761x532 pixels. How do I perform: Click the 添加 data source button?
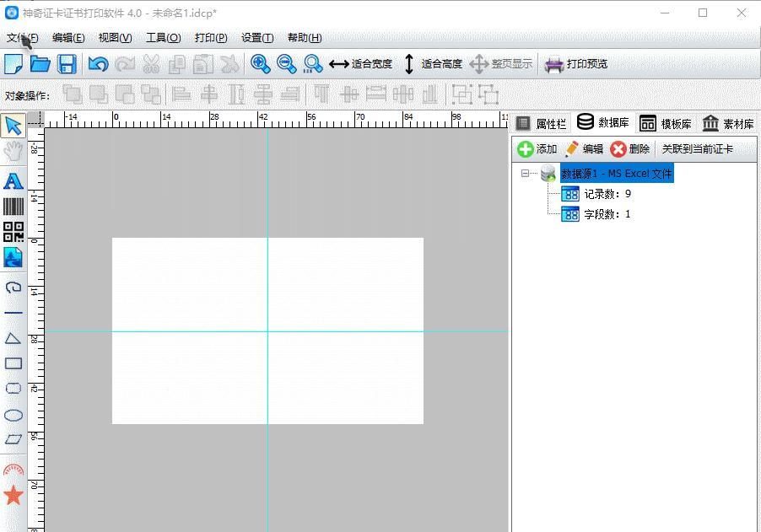click(x=537, y=149)
